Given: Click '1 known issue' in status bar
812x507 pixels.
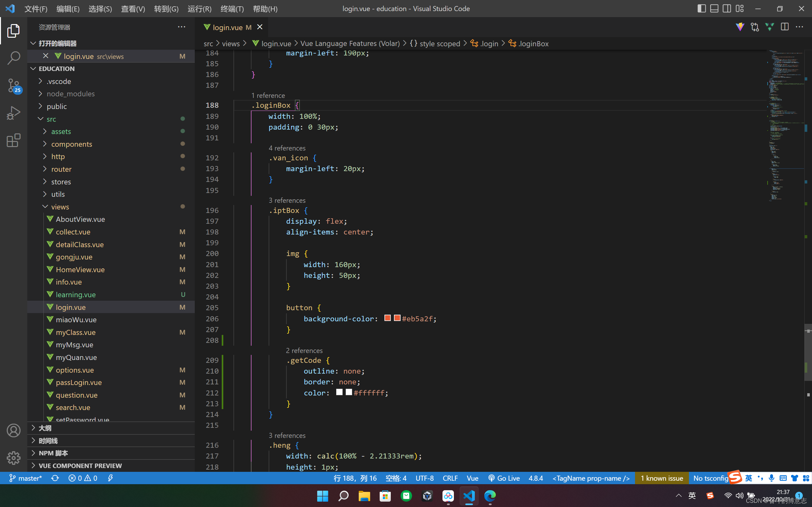Looking at the screenshot, I should point(661,478).
